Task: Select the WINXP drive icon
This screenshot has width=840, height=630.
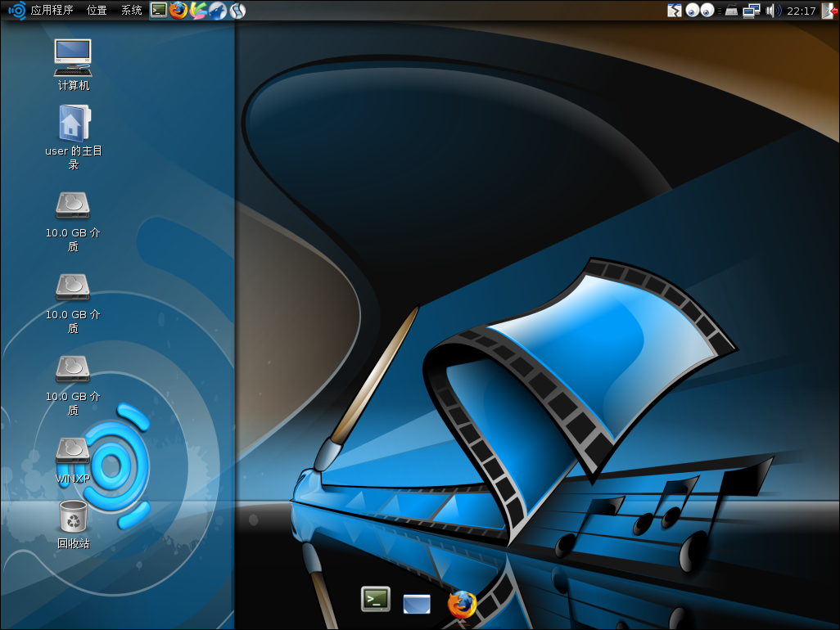Action: point(74,461)
